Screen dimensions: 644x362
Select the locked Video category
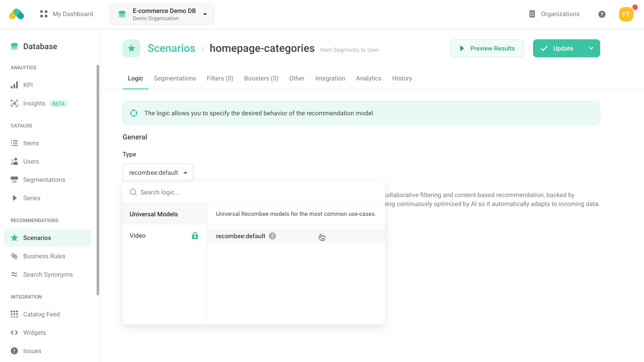coord(165,236)
